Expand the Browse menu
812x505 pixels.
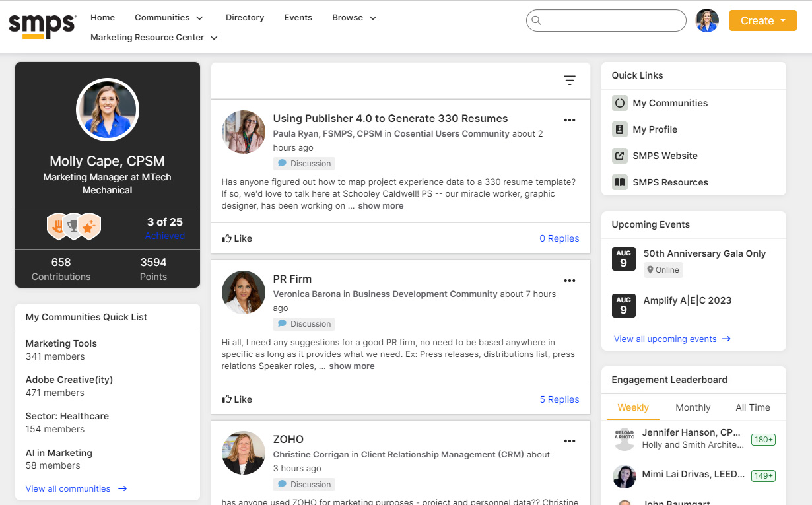355,18
